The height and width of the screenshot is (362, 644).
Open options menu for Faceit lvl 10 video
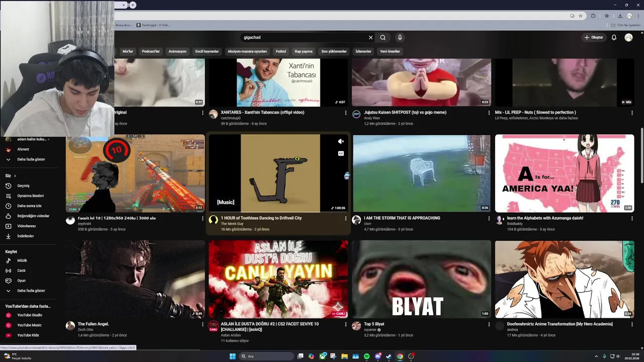point(203,219)
